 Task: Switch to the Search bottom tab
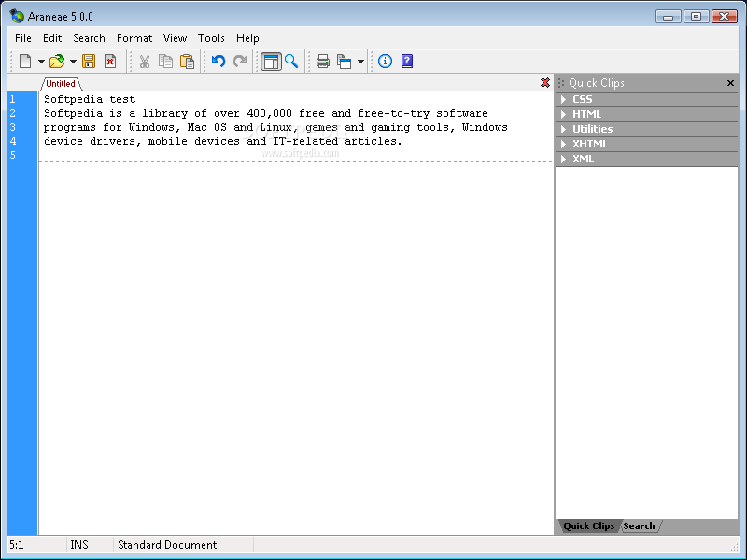pos(639,526)
